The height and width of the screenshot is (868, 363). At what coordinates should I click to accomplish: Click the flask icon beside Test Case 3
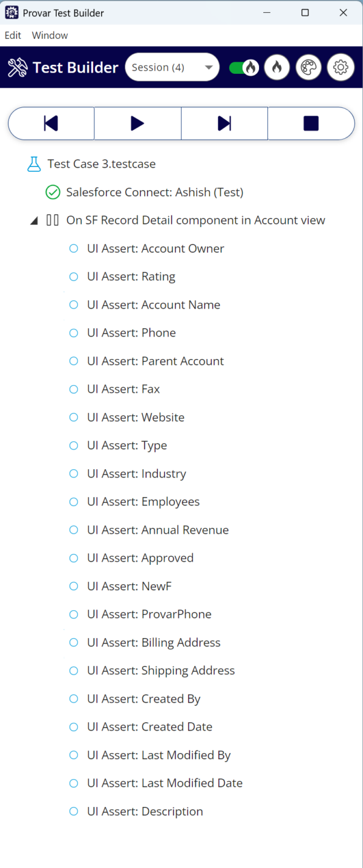[x=34, y=164]
